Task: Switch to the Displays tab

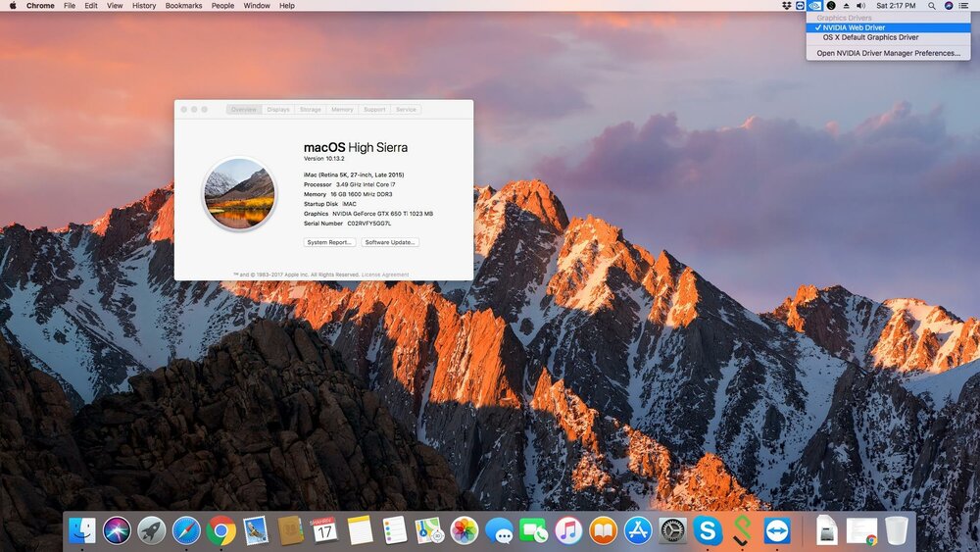Action: pyautogui.click(x=278, y=110)
